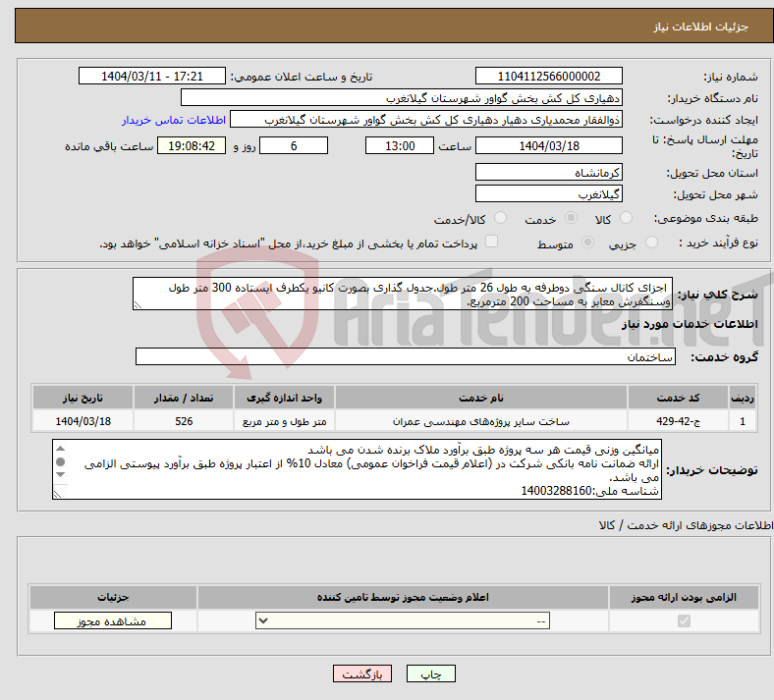Click the row number cell 1

point(743,421)
